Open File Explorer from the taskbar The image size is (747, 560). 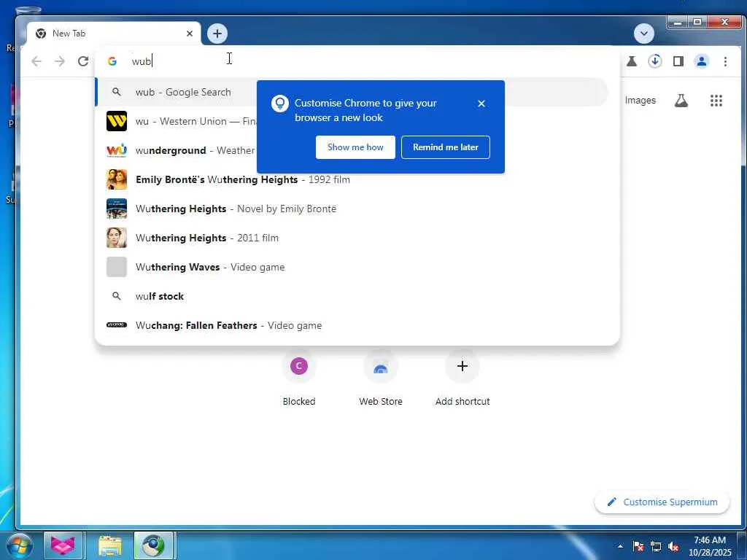tap(110, 545)
